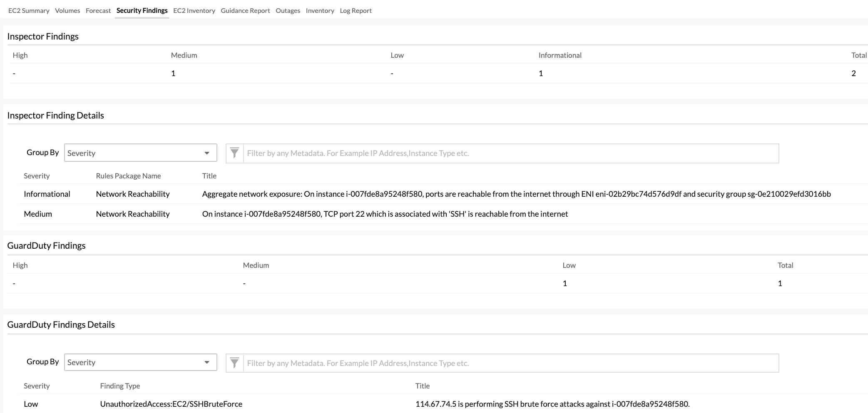
Task: View the Guidance Report tab
Action: point(245,10)
